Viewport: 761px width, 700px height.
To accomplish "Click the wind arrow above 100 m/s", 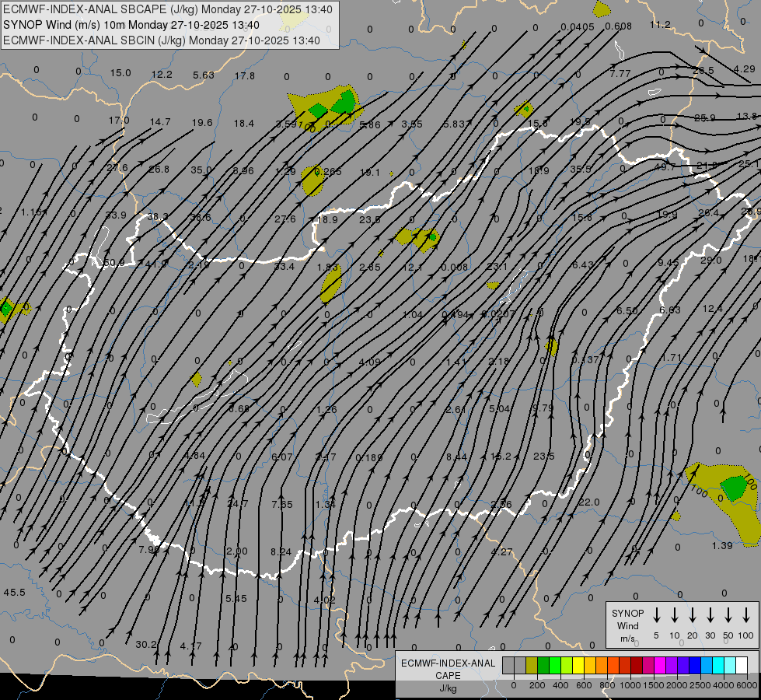I will pyautogui.click(x=746, y=615).
